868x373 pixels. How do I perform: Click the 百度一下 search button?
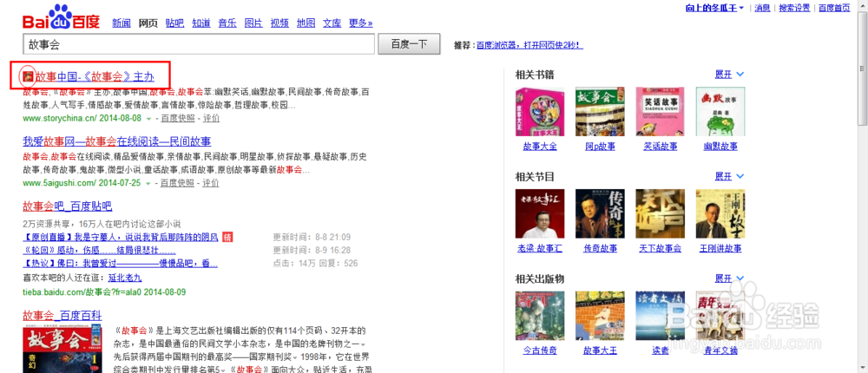click(x=409, y=44)
